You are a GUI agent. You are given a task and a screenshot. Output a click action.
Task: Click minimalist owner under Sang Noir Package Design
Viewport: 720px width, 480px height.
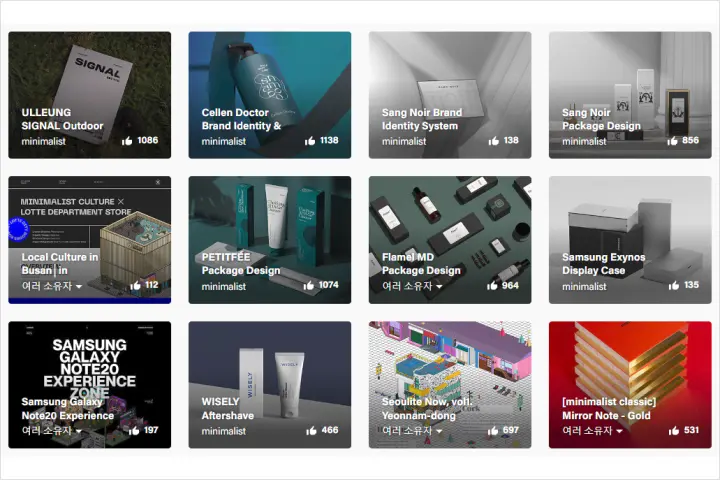584,141
